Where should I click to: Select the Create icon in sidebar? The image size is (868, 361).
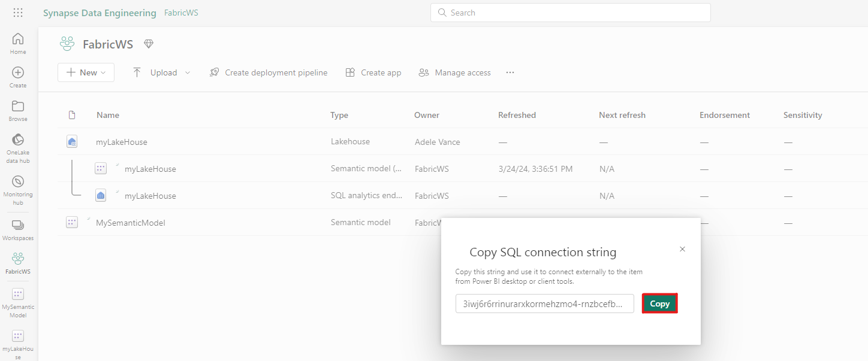click(17, 77)
